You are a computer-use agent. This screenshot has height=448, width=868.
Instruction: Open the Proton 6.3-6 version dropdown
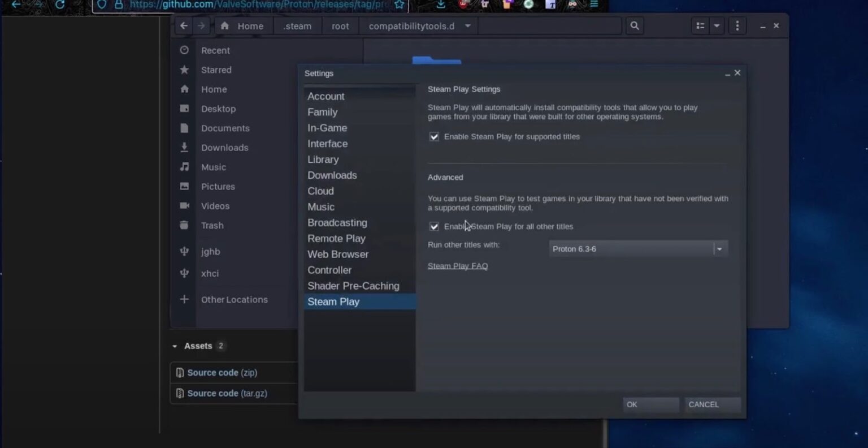tap(719, 248)
